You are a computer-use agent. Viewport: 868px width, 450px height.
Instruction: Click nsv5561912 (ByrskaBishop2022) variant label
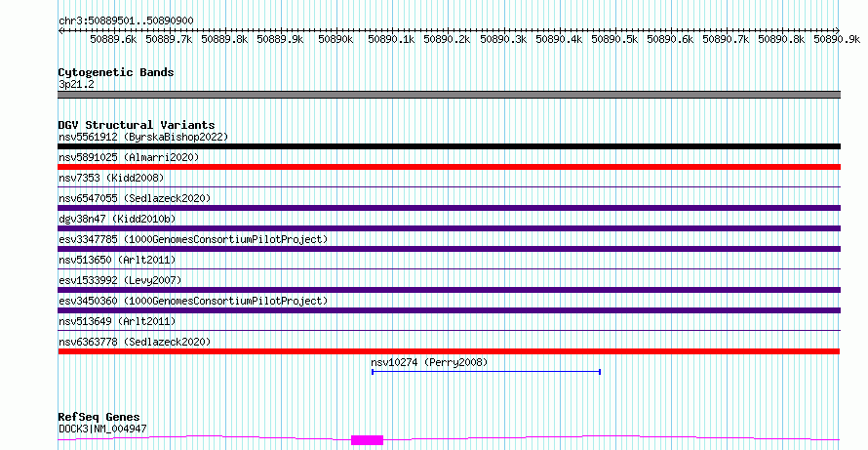143,137
